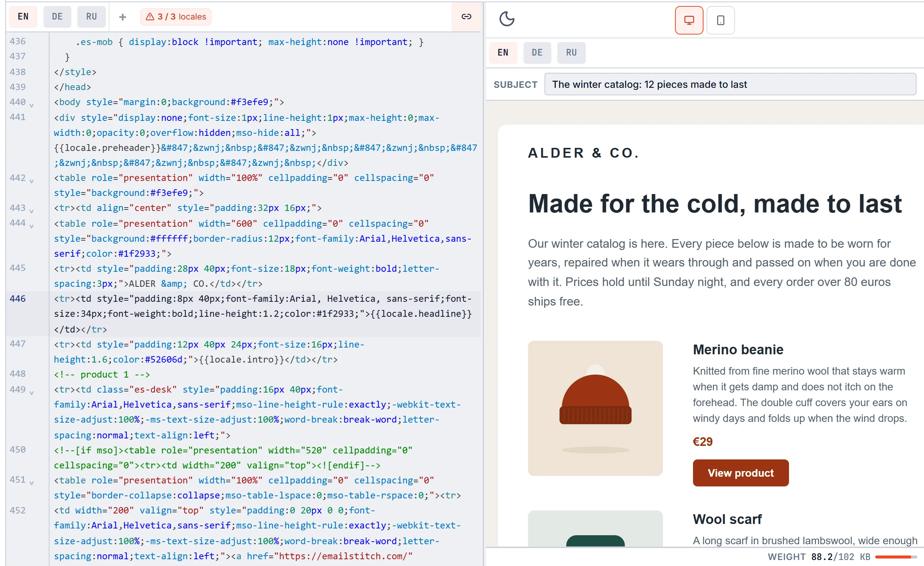The image size is (924, 566).
Task: Select the RU tab in the code editor
Action: coord(91,17)
